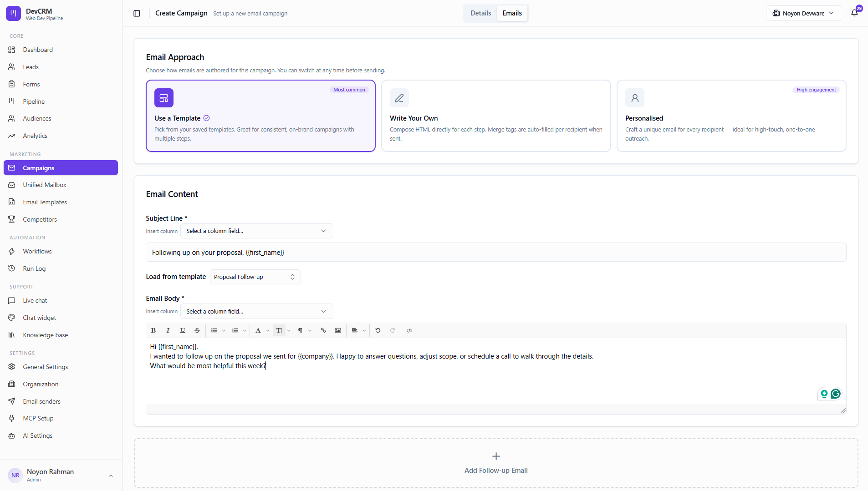The image size is (868, 491).
Task: Switch to HTML code view
Action: (x=409, y=330)
